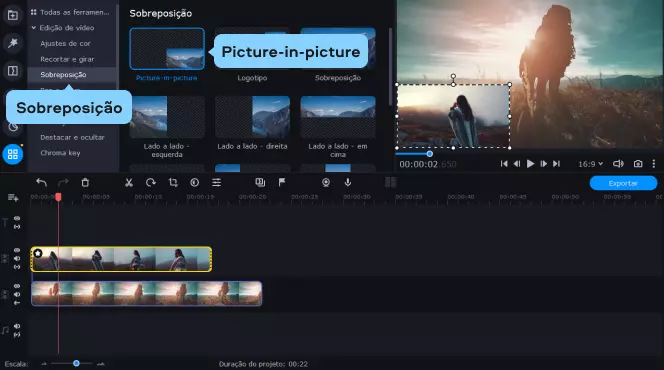Screen dimensions: 664x370
Task: Select Sobreposição in the tools list
Action: tap(63, 75)
